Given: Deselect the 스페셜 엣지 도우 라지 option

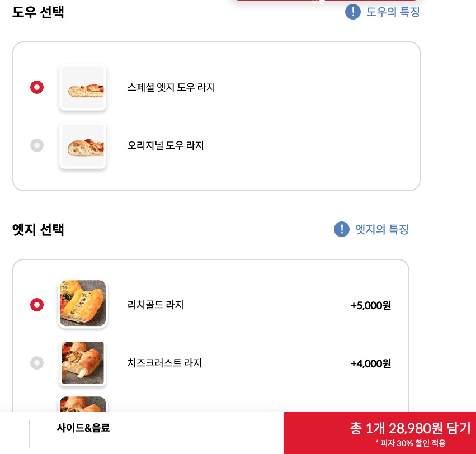Looking at the screenshot, I should tap(37, 87).
